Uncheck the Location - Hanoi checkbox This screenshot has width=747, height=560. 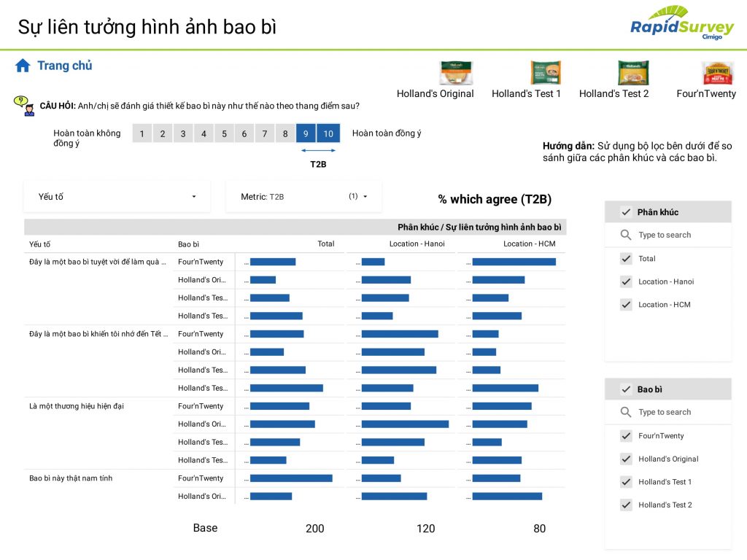(626, 282)
